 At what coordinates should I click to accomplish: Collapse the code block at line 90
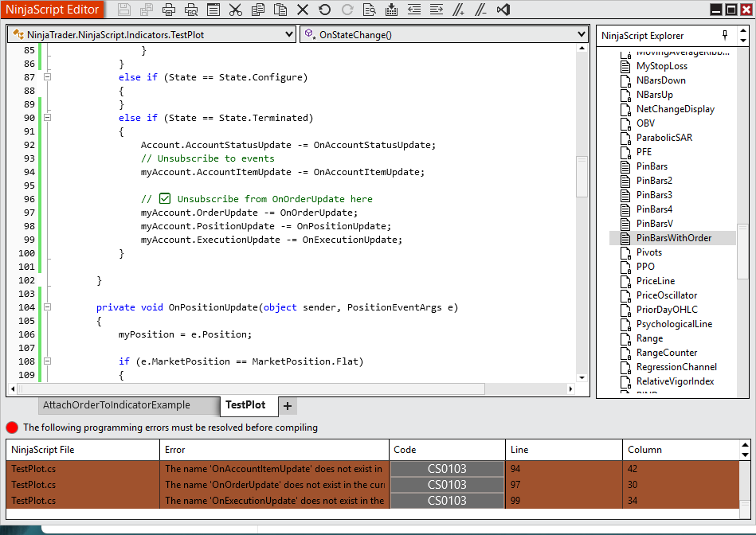pyautogui.click(x=47, y=118)
